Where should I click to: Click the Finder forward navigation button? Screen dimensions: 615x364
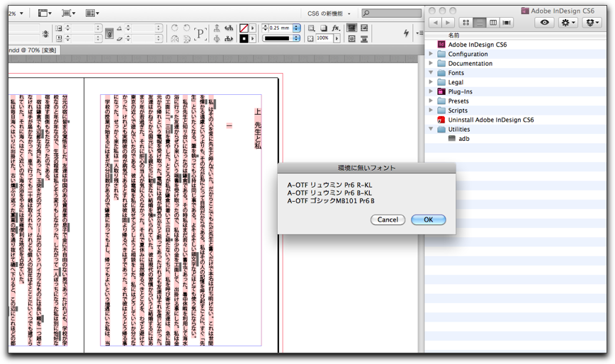pos(448,23)
